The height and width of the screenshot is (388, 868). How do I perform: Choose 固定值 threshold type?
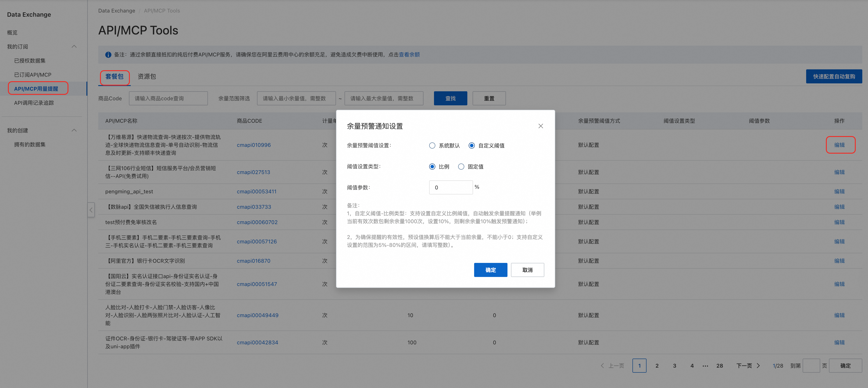pyautogui.click(x=461, y=167)
